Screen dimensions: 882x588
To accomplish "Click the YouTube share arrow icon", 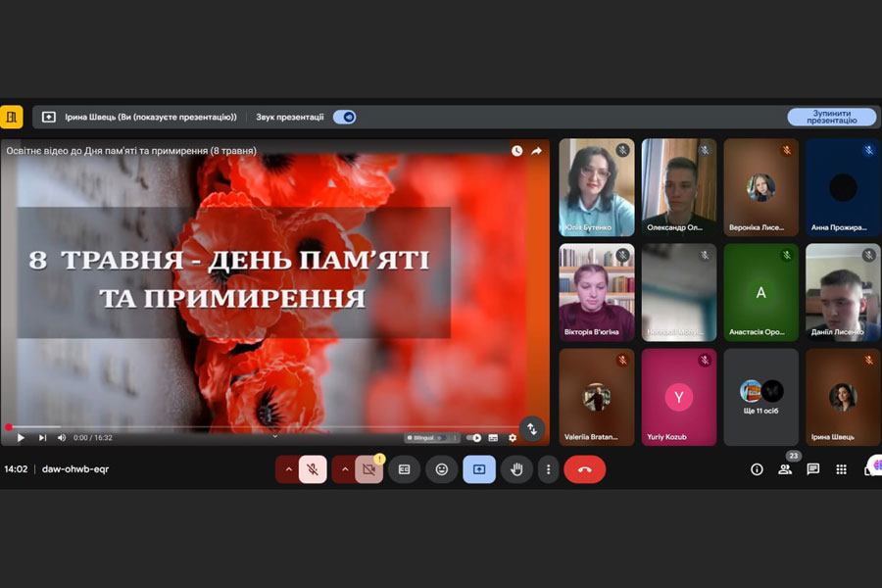I will point(537,151).
